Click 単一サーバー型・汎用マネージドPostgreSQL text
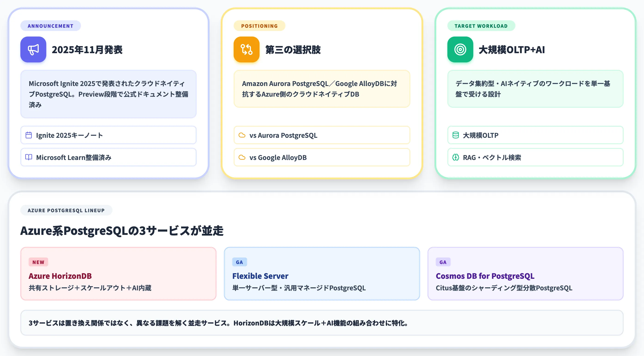This screenshot has height=356, width=644. pos(299,288)
